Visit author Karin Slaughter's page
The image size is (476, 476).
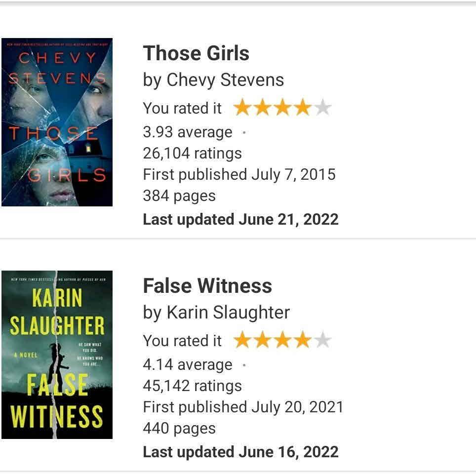point(228,313)
